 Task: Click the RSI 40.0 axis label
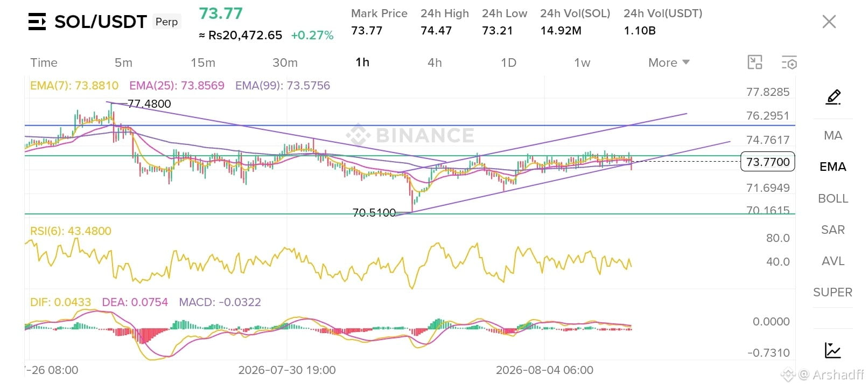tap(778, 261)
